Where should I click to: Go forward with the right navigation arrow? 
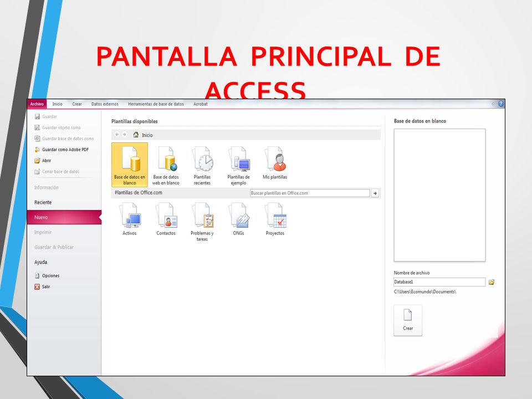coord(125,135)
